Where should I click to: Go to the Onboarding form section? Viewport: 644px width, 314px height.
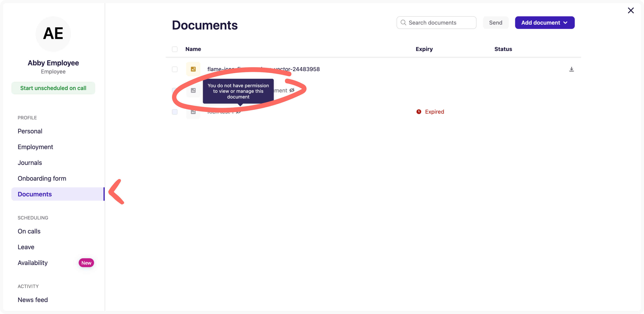[42, 178]
